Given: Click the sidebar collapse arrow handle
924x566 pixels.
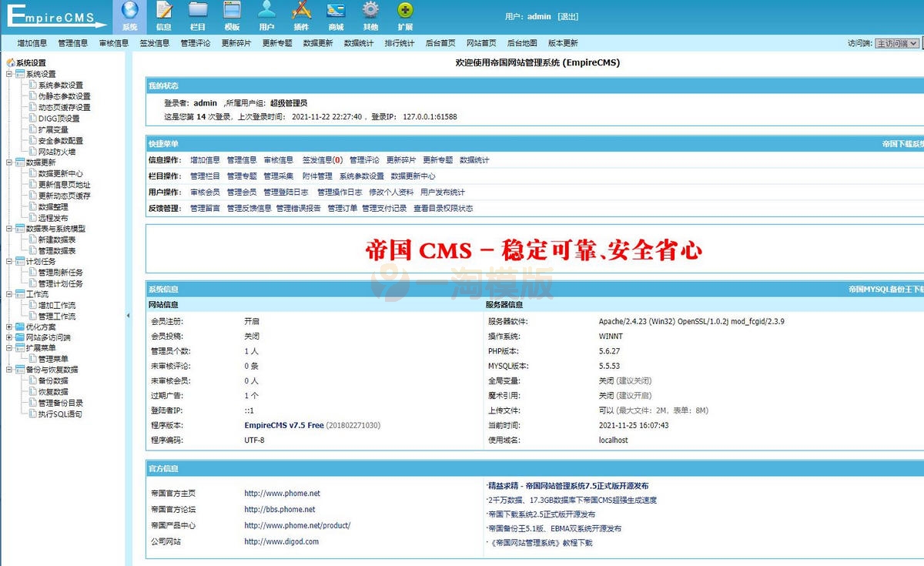Looking at the screenshot, I should pyautogui.click(x=129, y=316).
